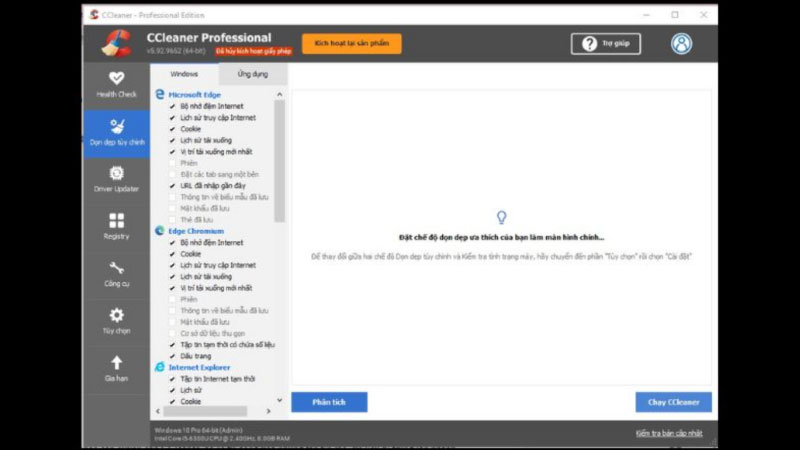The height and width of the screenshot is (450, 800).
Task: Click Kích hoạt lại sản phẩm button
Action: tap(352, 43)
